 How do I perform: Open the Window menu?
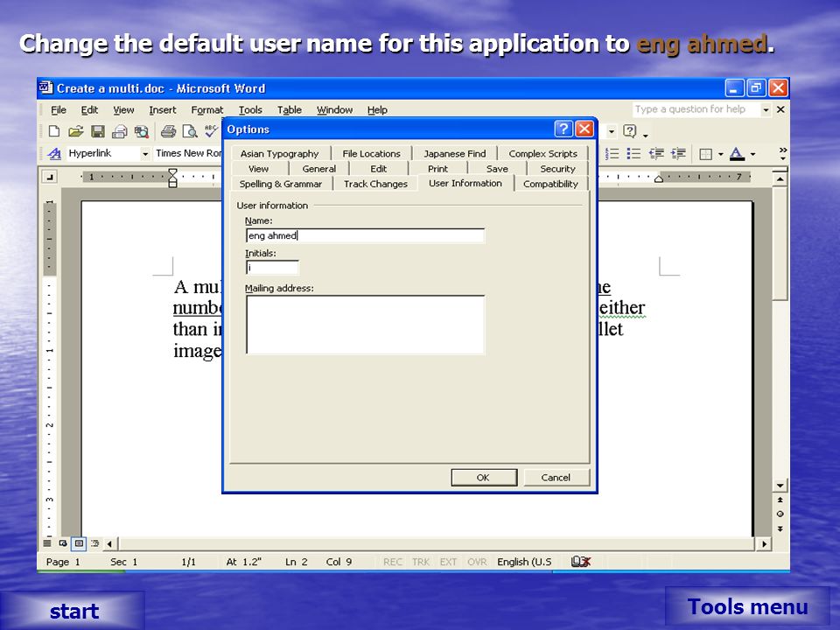334,110
